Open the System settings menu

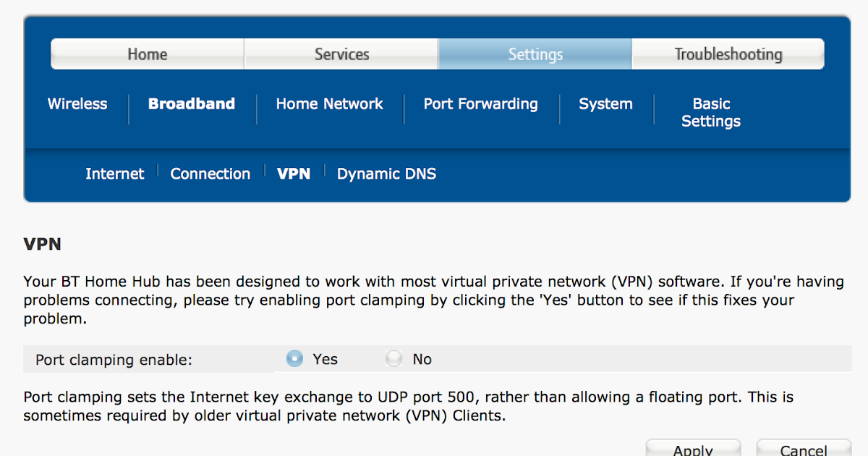coord(605,104)
